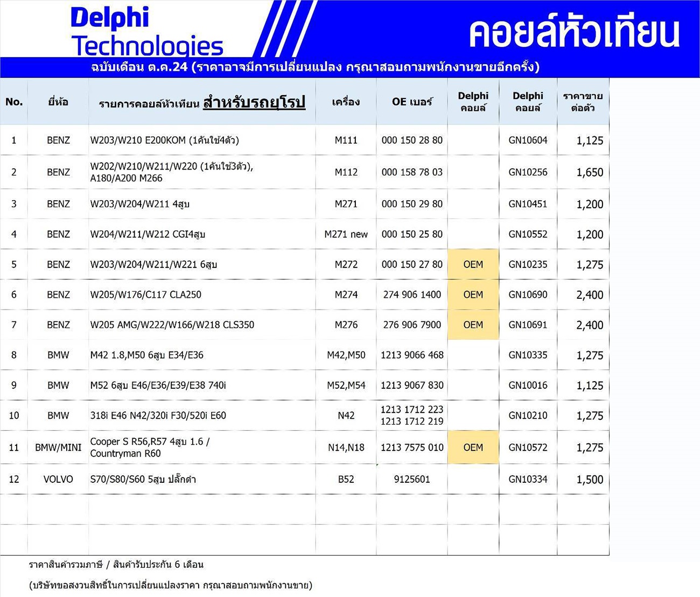Click OE number "000 150 25 80"
700x597 pixels.
click(x=412, y=234)
